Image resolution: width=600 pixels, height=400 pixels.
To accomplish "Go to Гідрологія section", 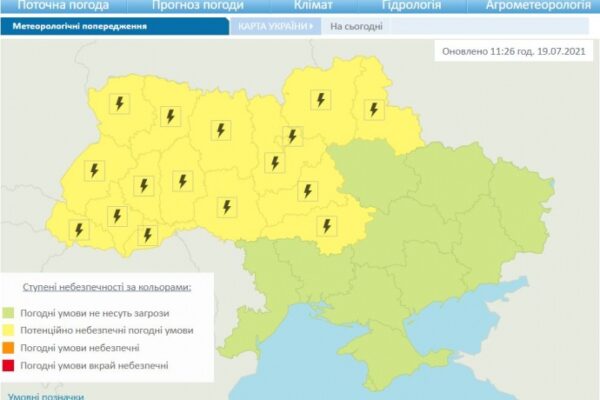I will click(411, 6).
